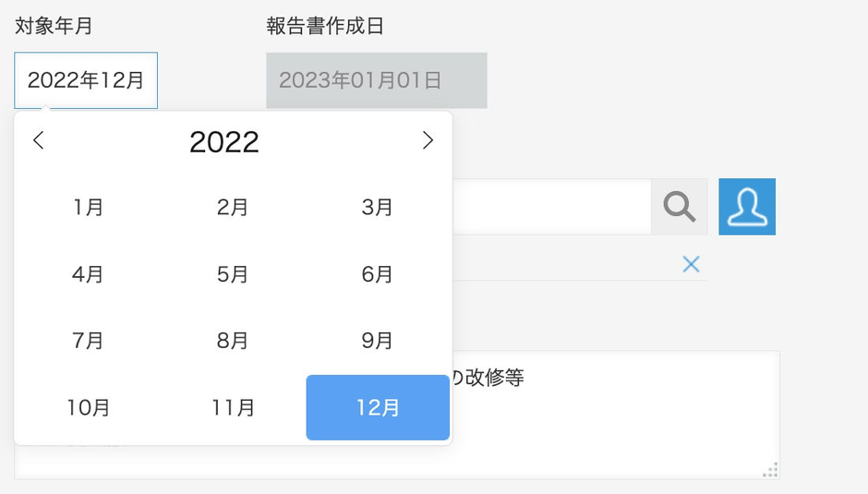This screenshot has height=494, width=868.
Task: Click the search magnifier icon
Action: [x=679, y=207]
